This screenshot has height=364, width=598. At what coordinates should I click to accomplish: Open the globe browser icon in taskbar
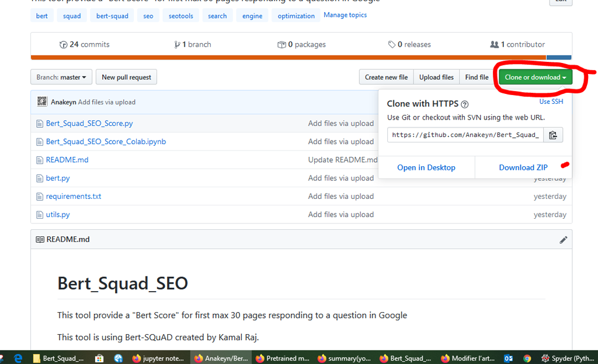pyautogui.click(x=118, y=358)
